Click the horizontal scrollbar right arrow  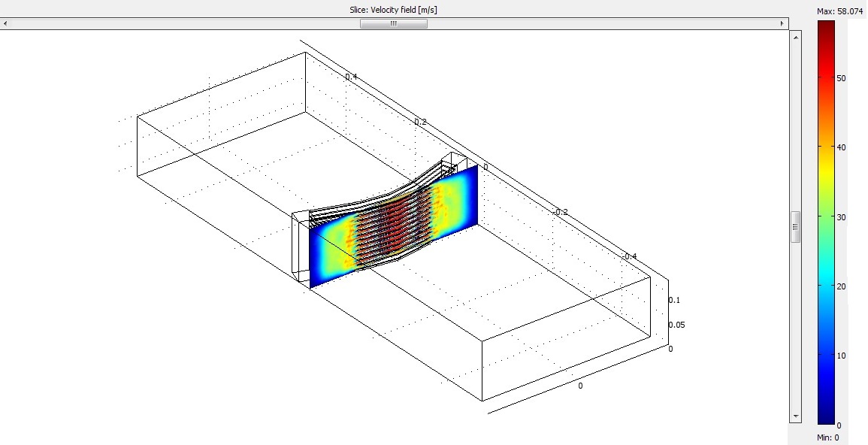782,24
